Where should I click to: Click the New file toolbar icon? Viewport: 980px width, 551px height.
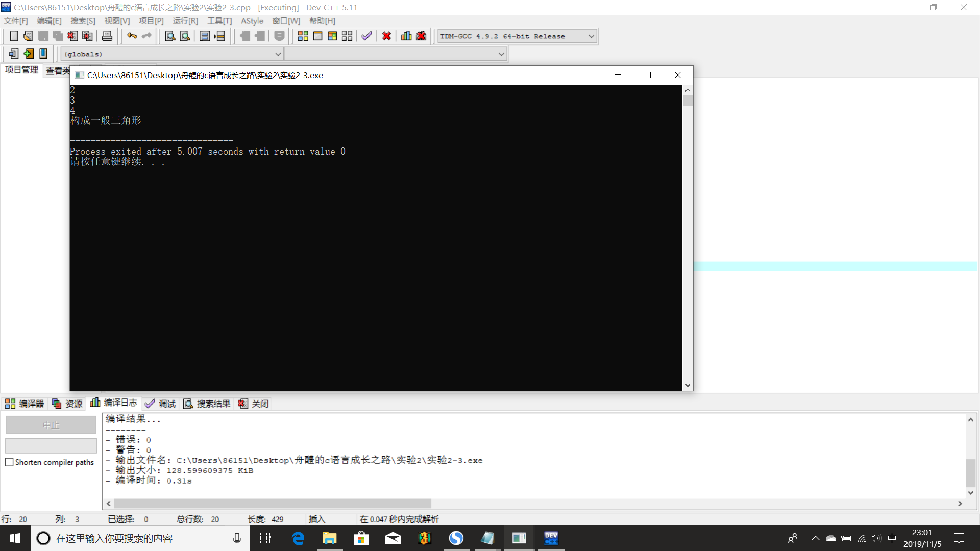(x=14, y=36)
